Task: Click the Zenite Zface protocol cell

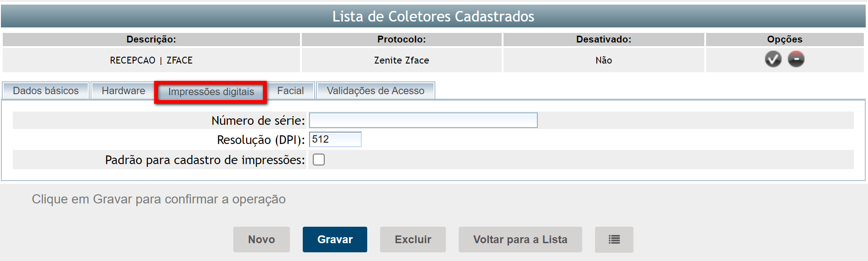Action: pyautogui.click(x=401, y=60)
